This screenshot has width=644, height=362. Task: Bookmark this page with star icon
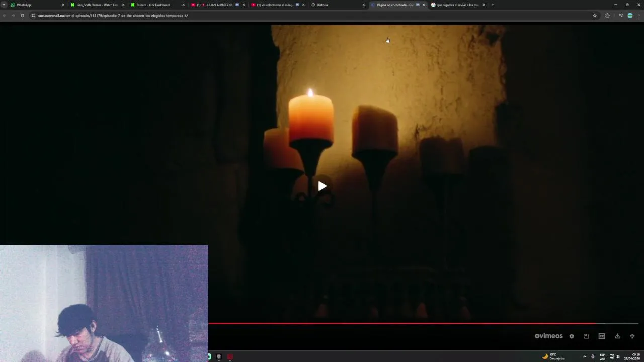(x=595, y=16)
